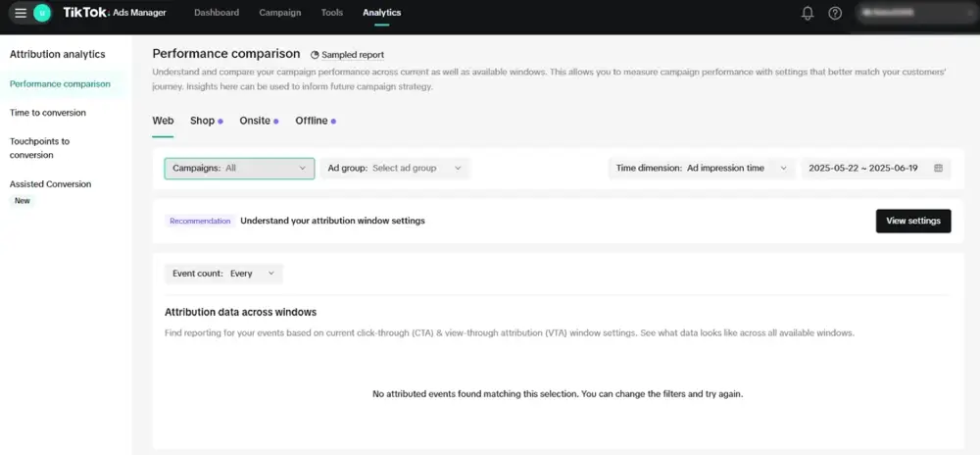980x455 pixels.
Task: Expand the Ad group dropdown
Action: (x=395, y=168)
